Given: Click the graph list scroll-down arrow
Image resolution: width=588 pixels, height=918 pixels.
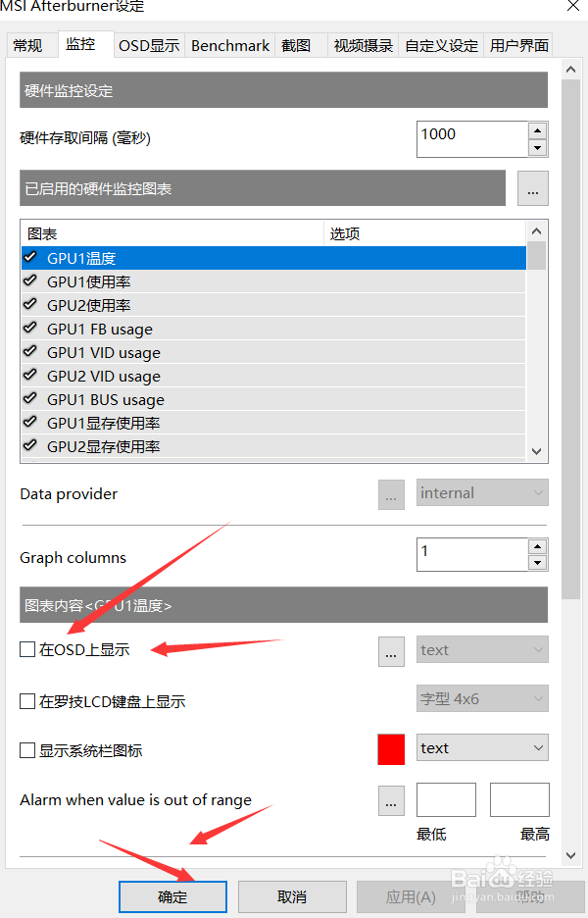Looking at the screenshot, I should 536,451.
